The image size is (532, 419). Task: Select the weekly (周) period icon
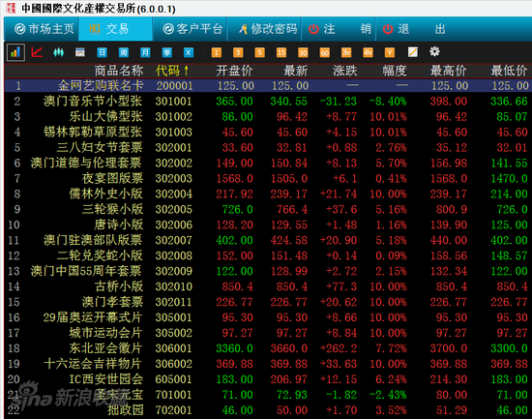(x=124, y=52)
